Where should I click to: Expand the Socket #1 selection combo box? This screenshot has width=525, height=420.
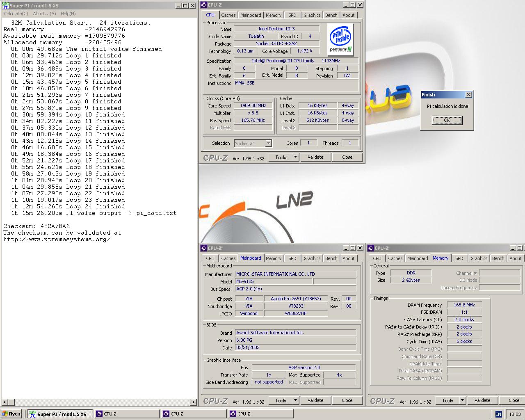(x=268, y=143)
